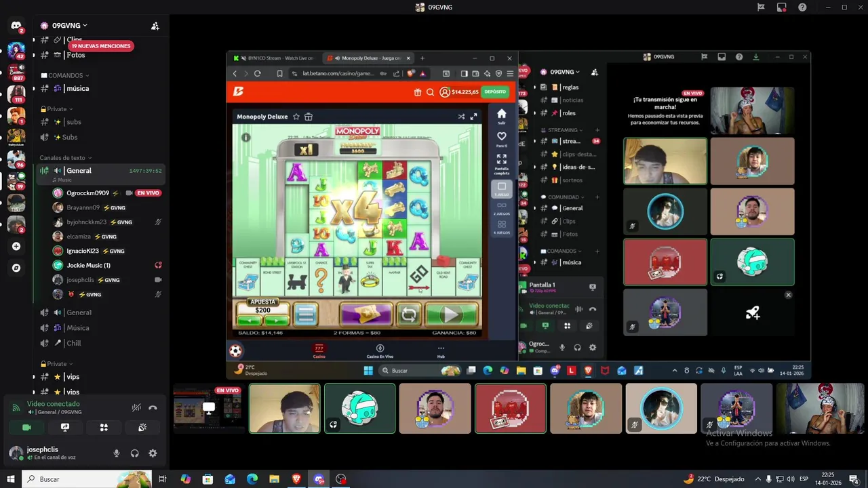Open the activities launcher in voice panel
Image resolution: width=868 pixels, height=488 pixels.
coord(104,428)
